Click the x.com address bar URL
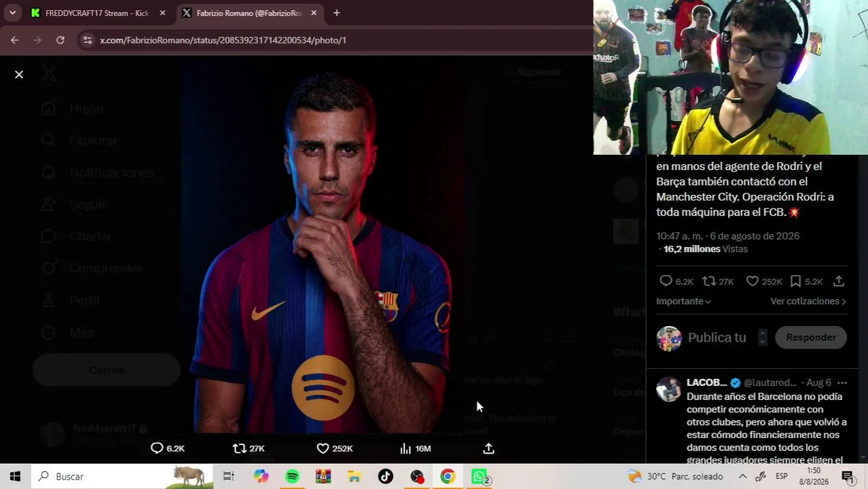 (223, 40)
